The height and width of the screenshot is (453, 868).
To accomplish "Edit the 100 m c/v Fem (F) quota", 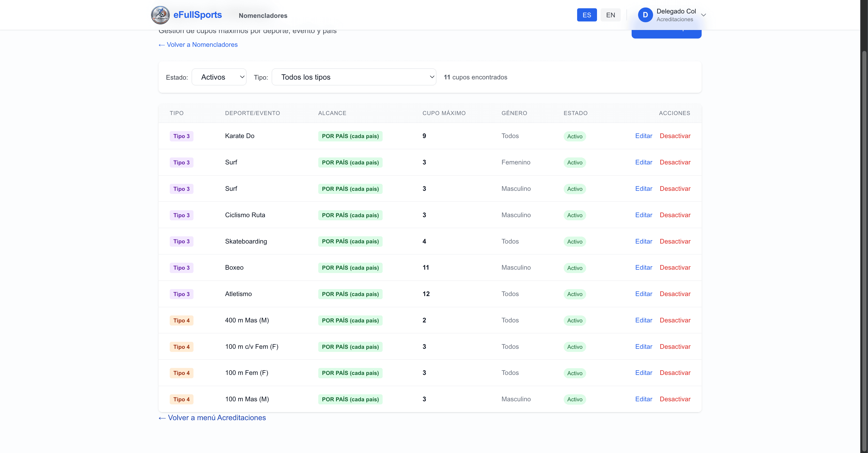I will click(644, 346).
